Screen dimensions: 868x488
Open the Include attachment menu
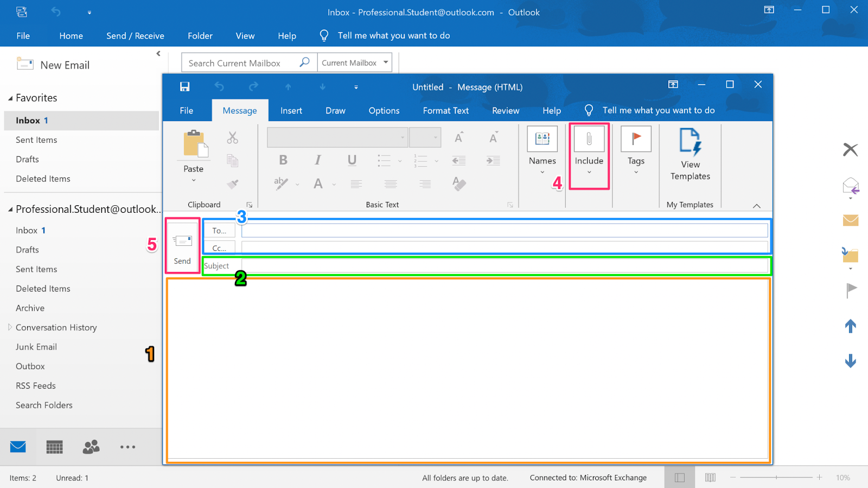(589, 150)
